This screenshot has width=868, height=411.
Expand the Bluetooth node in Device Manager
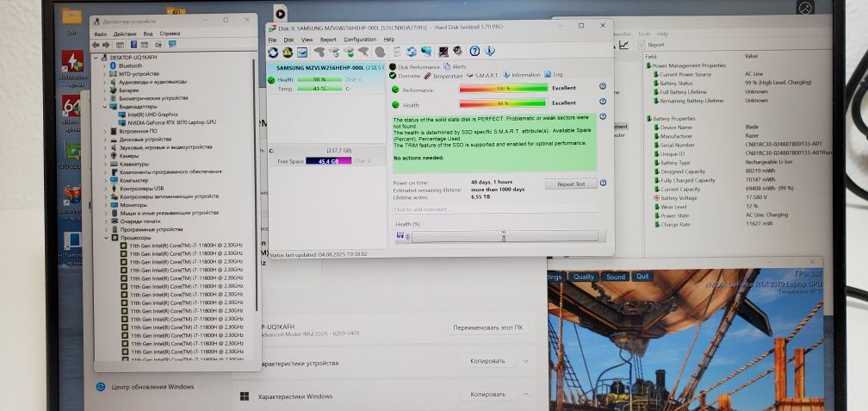tap(105, 65)
